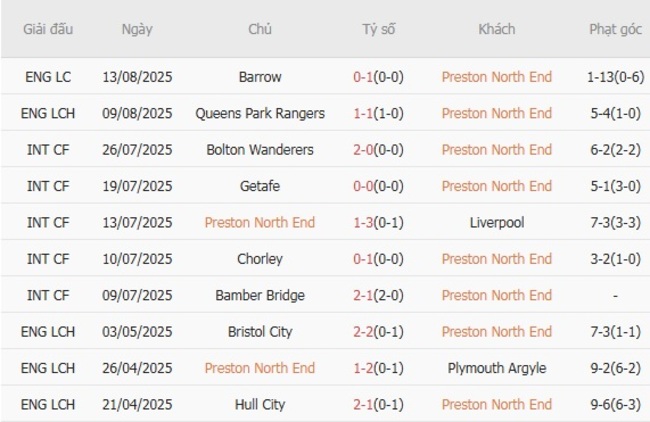Select Getafe in the home column
The height and width of the screenshot is (422, 650).
pos(260,186)
